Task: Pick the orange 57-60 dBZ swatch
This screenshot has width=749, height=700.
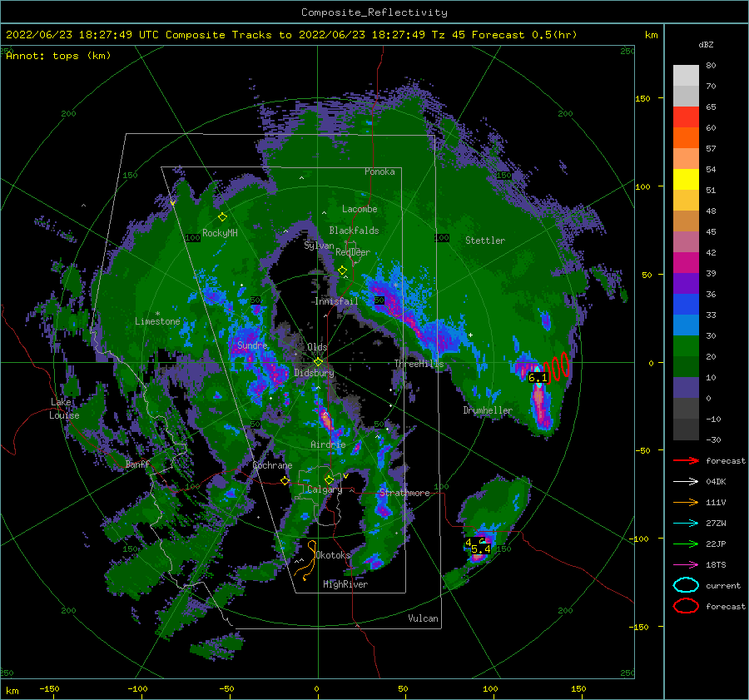Action: coord(686,138)
